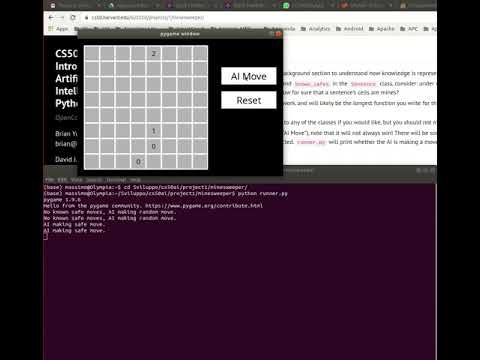Click the Sentence inline code text

point(363,84)
